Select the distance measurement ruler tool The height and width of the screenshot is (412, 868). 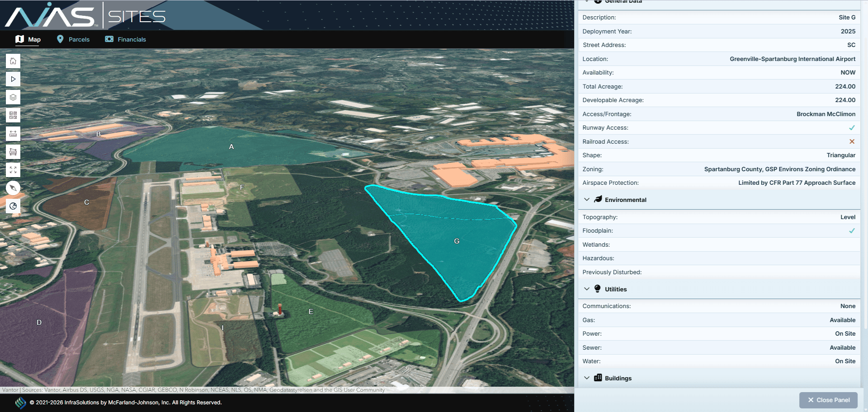[x=13, y=133]
